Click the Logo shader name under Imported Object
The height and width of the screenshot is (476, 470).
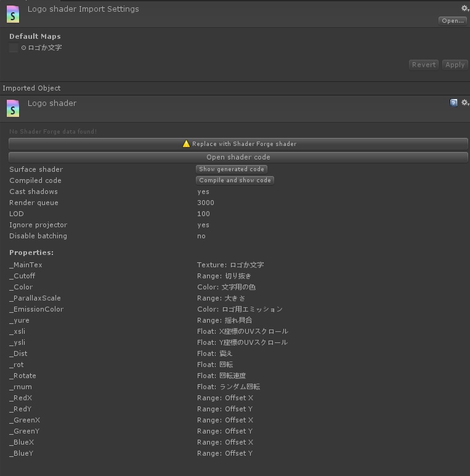tap(52, 103)
